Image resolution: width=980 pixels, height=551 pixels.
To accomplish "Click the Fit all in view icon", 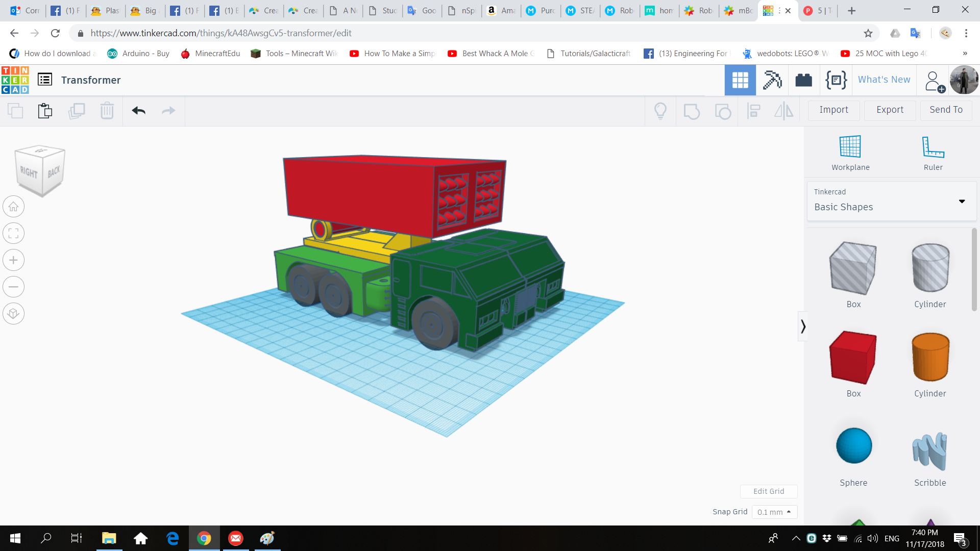I will coord(14,234).
